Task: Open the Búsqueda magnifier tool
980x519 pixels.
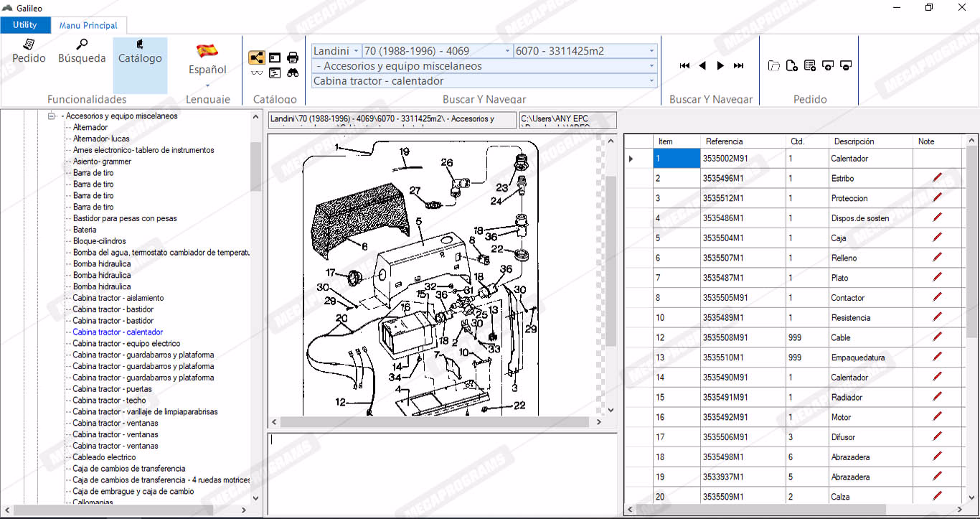Action: 82,51
